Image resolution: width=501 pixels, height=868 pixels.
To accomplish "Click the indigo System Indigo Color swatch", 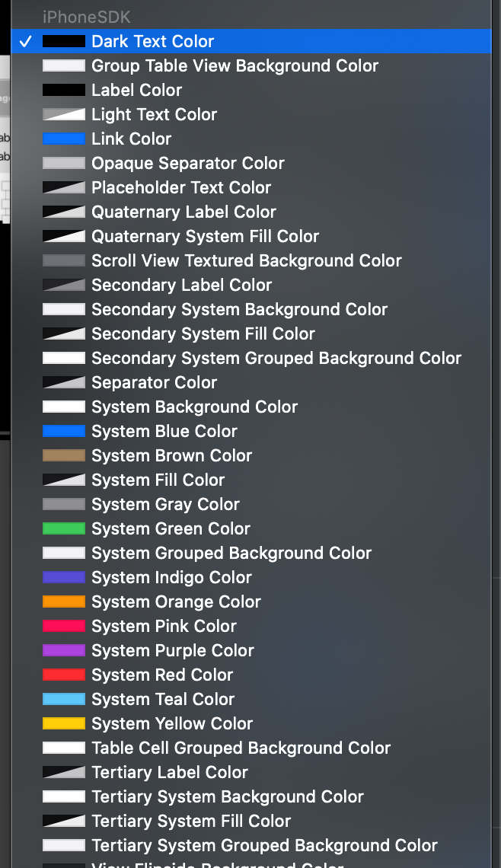I will 64,577.
